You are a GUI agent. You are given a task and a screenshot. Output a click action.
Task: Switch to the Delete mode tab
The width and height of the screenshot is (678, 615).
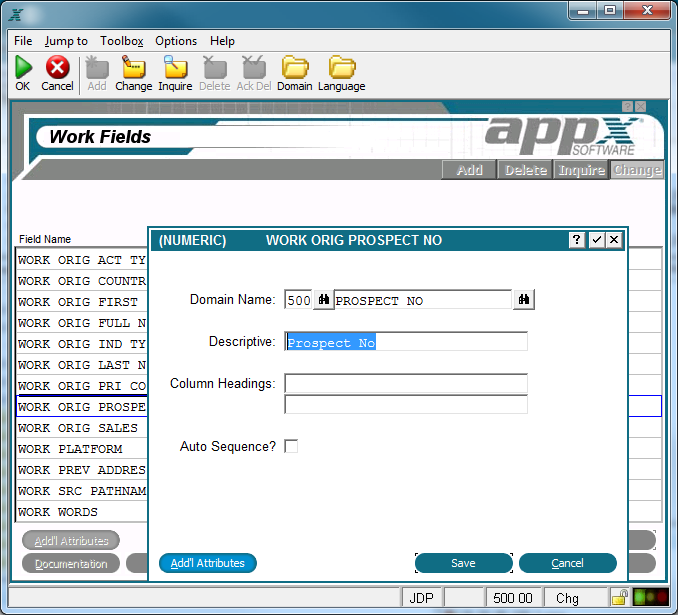pyautogui.click(x=525, y=170)
